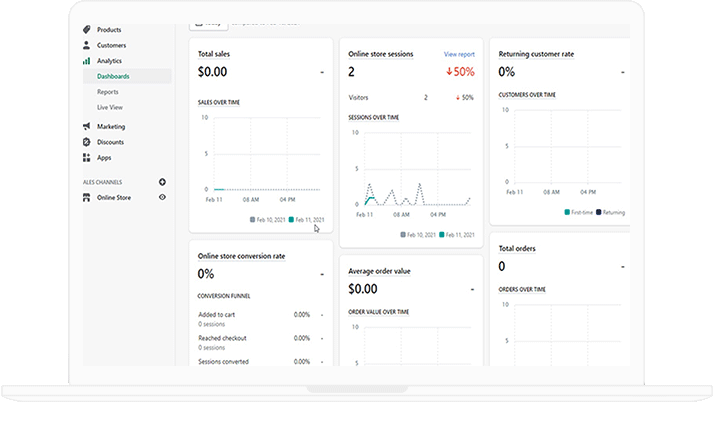Click the Products tag icon in sidebar

tap(87, 30)
